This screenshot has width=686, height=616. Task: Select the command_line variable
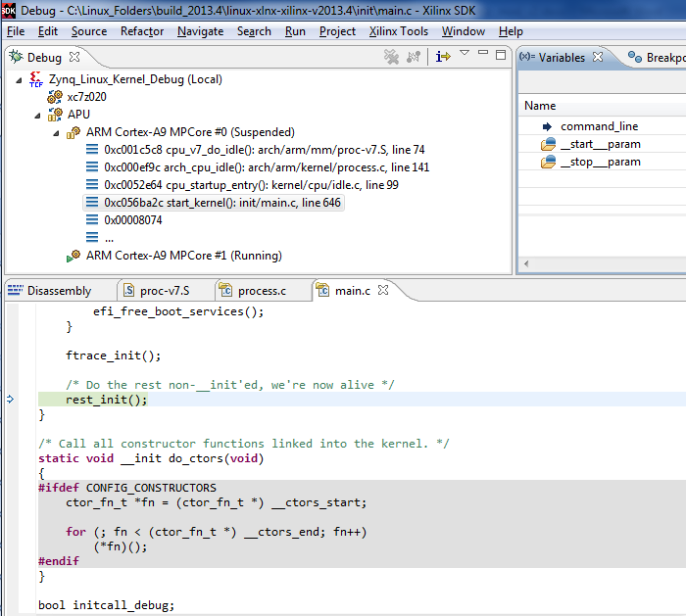point(600,126)
